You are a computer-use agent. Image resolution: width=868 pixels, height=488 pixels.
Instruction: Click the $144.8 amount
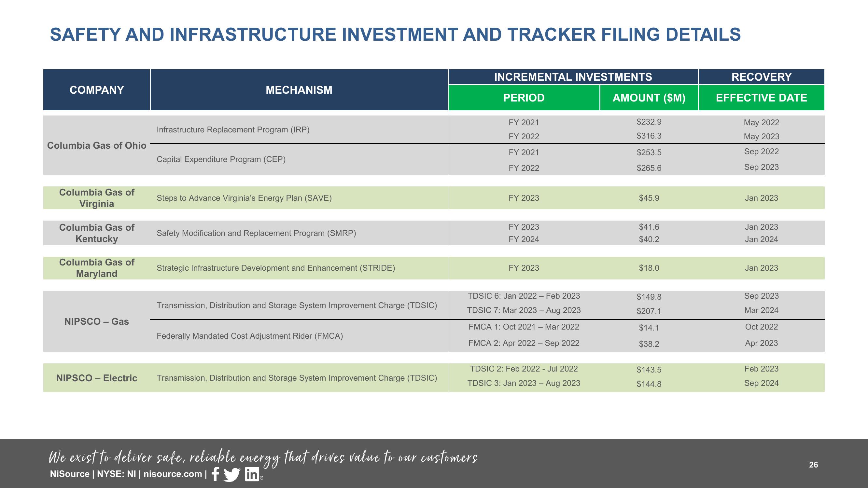tap(649, 384)
